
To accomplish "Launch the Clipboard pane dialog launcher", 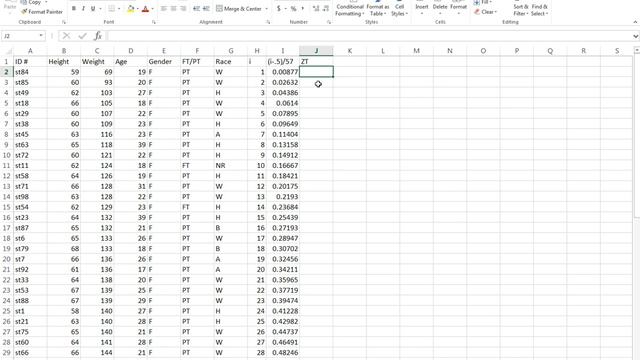I will [64, 22].
